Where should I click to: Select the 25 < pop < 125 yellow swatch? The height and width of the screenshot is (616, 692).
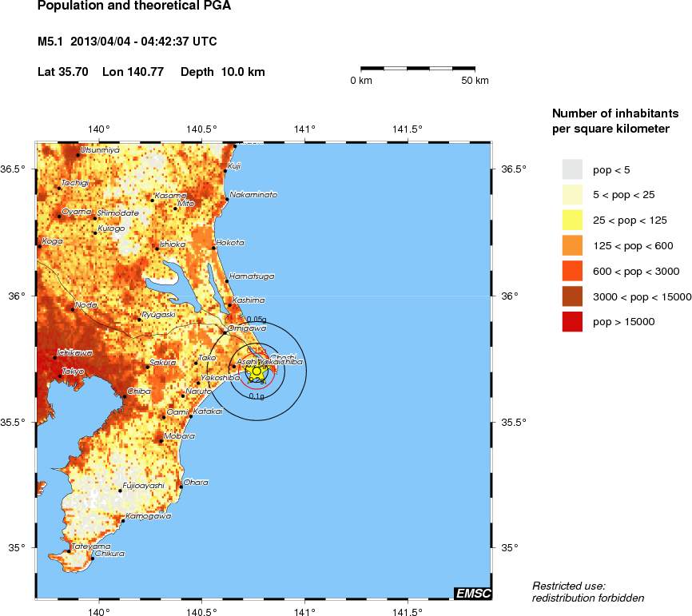tap(572, 220)
